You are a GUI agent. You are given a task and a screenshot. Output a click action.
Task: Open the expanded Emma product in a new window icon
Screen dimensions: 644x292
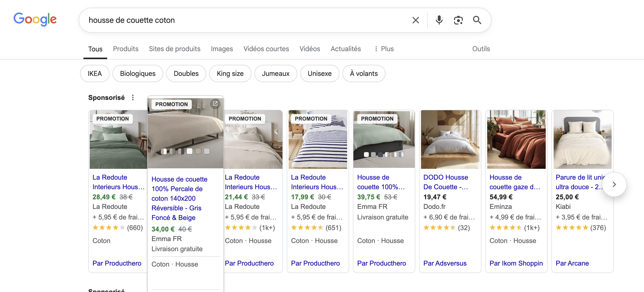[215, 104]
